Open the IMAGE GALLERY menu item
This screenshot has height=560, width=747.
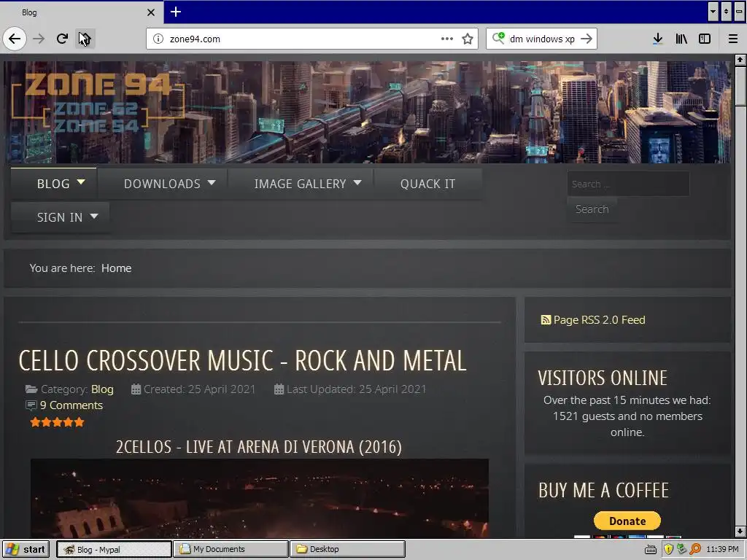tap(300, 184)
